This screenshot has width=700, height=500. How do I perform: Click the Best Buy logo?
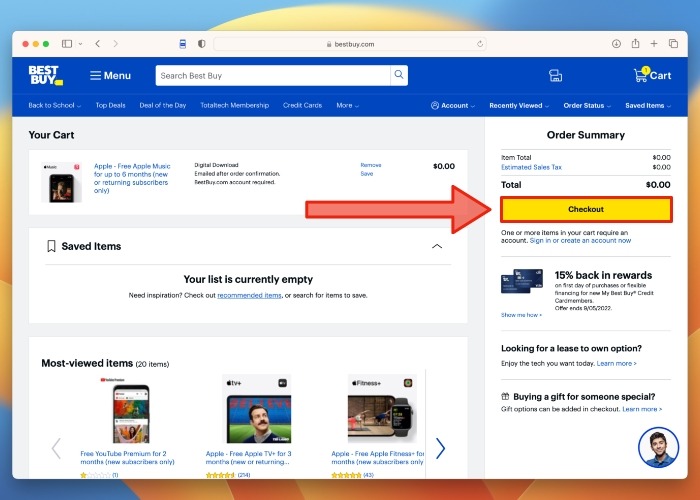pyautogui.click(x=46, y=75)
